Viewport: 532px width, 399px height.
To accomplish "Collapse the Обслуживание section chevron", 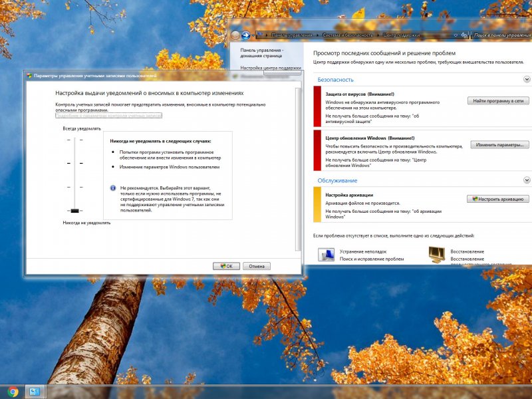I will coord(527,180).
